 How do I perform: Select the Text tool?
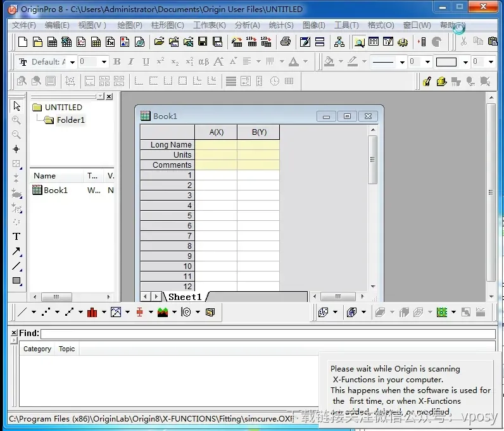16,237
